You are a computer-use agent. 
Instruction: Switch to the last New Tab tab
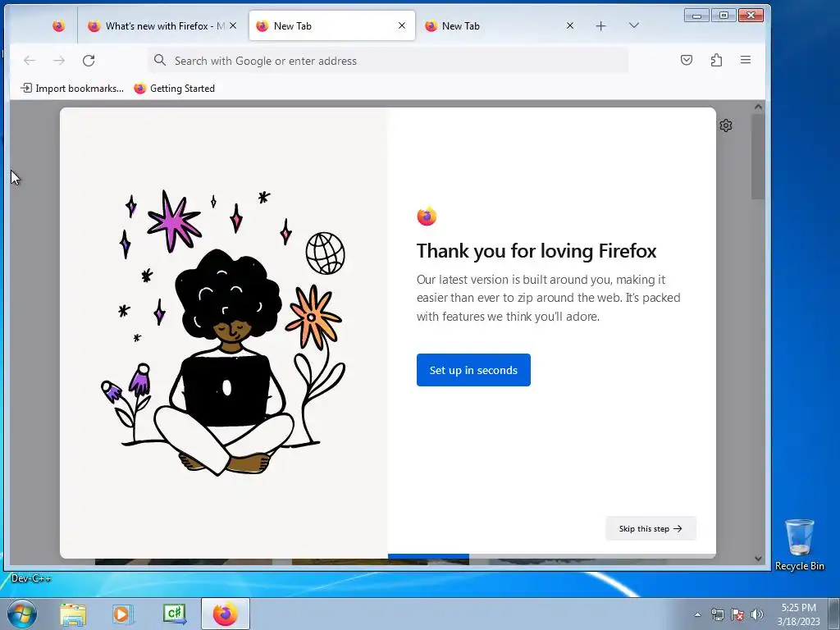(500, 25)
